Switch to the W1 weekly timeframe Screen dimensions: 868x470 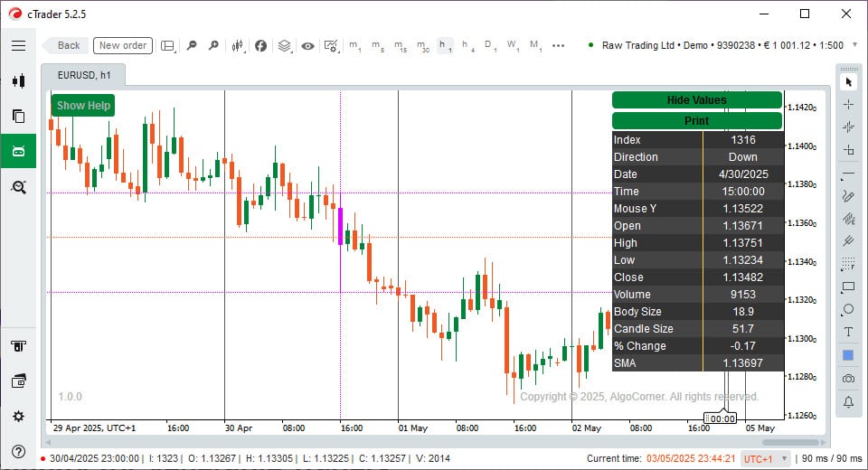point(513,46)
